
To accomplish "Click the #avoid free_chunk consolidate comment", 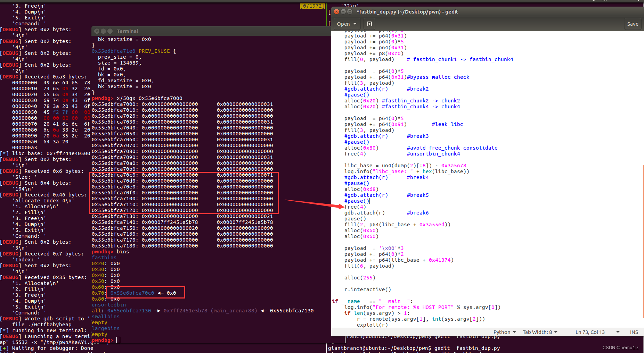I will 452,148.
